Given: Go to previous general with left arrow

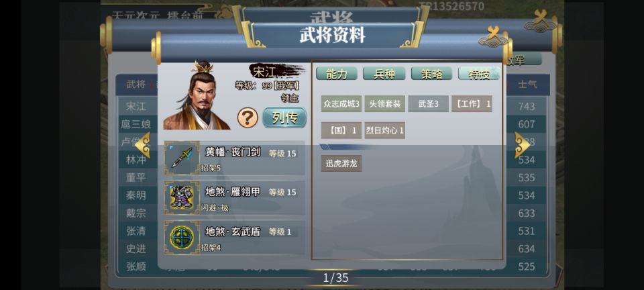Looking at the screenshot, I should pyautogui.click(x=142, y=144).
